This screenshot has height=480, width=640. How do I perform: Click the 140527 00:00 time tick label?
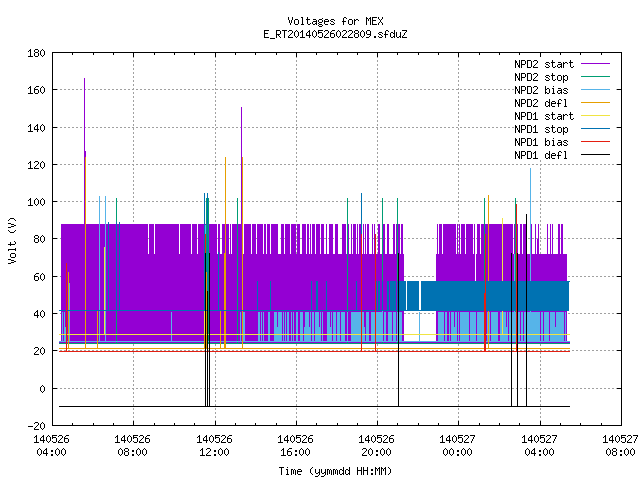457,446
